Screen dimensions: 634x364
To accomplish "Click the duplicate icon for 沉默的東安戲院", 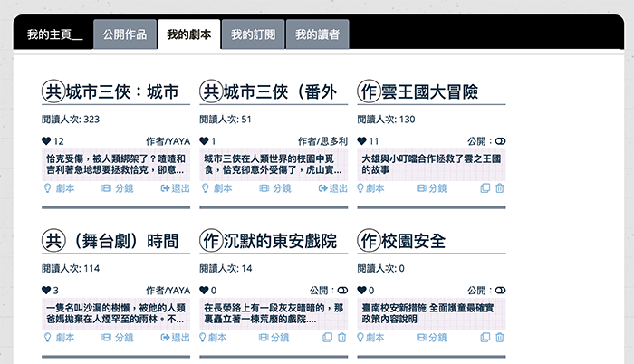I will point(327,338).
